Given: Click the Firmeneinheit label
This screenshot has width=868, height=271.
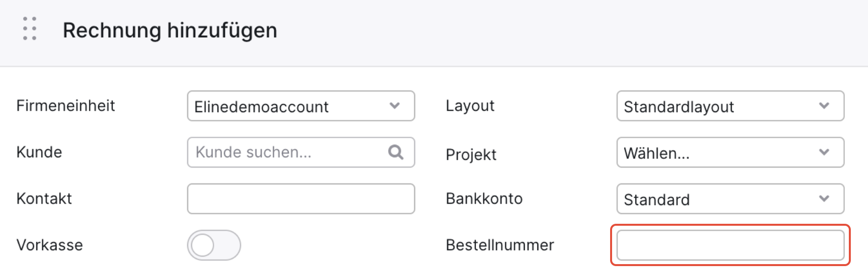Looking at the screenshot, I should pos(65,106).
